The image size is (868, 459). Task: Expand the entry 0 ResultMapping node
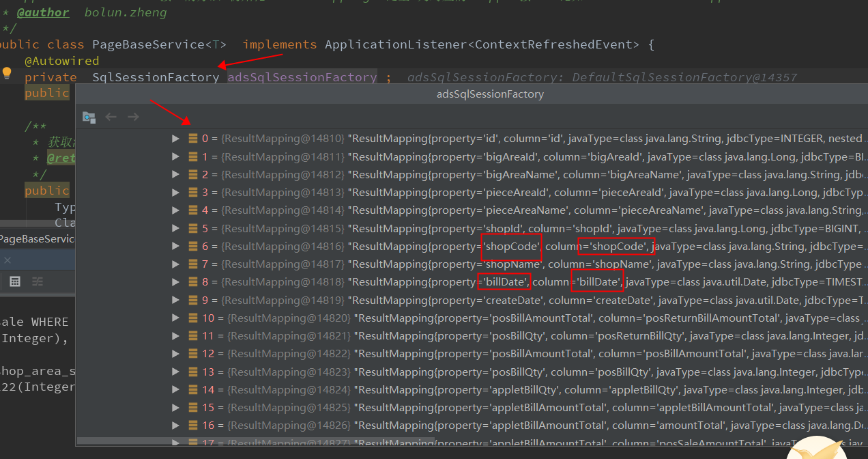(x=175, y=138)
